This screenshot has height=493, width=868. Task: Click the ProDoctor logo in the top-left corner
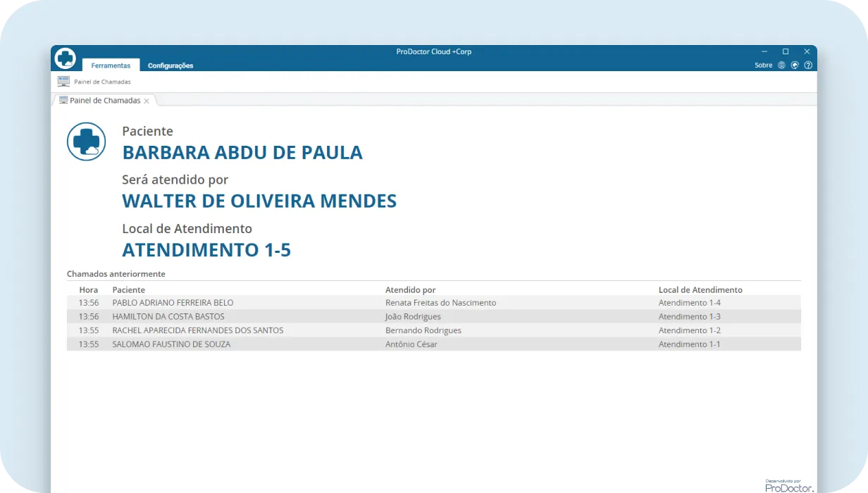coord(65,58)
